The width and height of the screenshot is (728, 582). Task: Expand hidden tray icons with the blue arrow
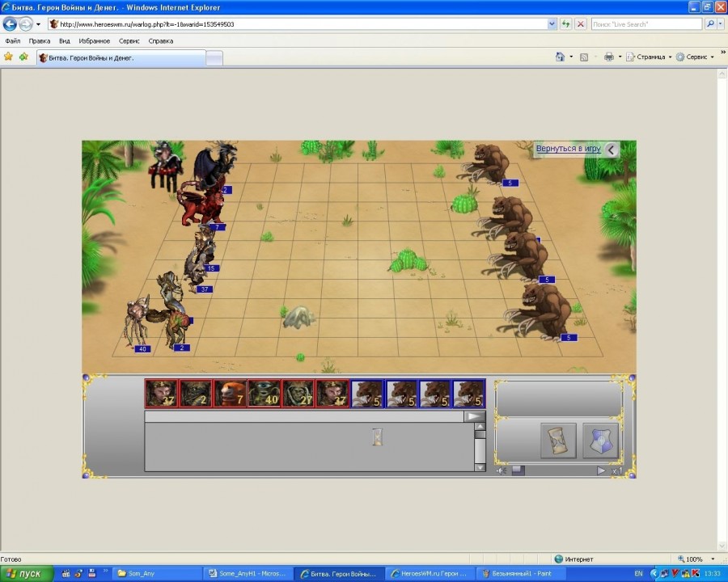coord(654,574)
